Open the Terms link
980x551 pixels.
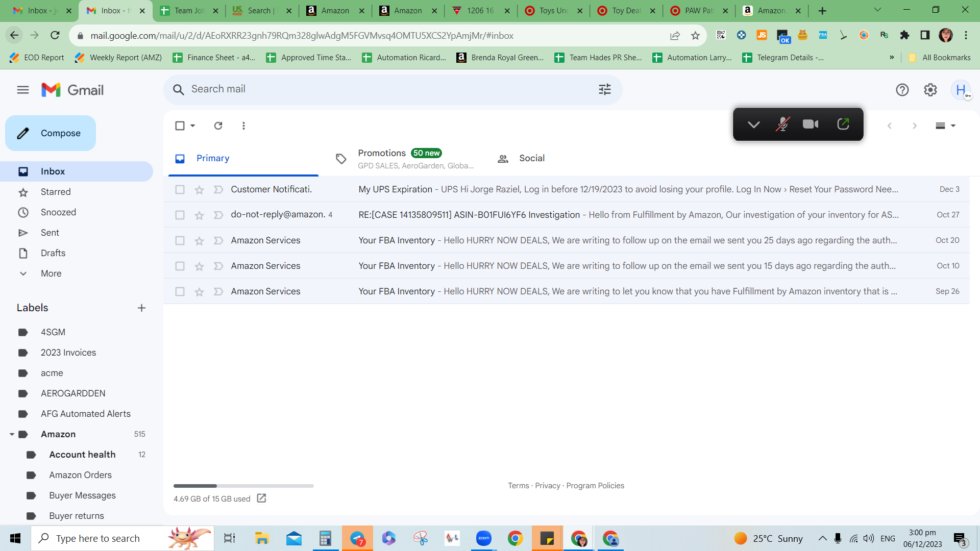pyautogui.click(x=518, y=486)
